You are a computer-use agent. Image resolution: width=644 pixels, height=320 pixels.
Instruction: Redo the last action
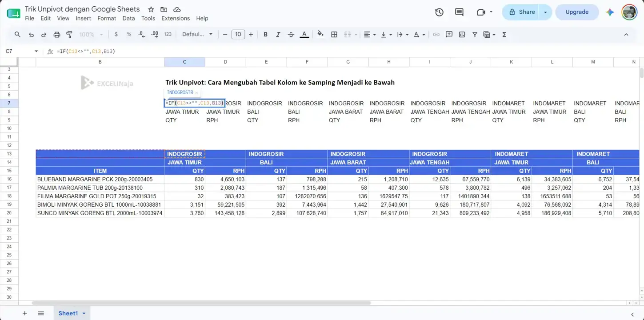(44, 34)
